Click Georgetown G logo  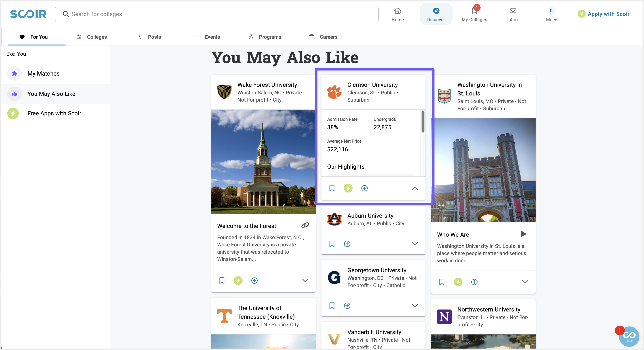point(334,277)
